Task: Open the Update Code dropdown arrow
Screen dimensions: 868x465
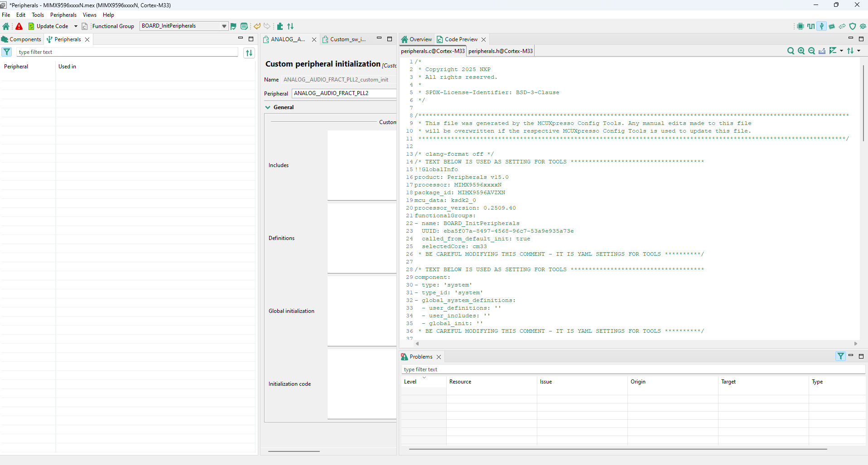Action: [x=76, y=26]
